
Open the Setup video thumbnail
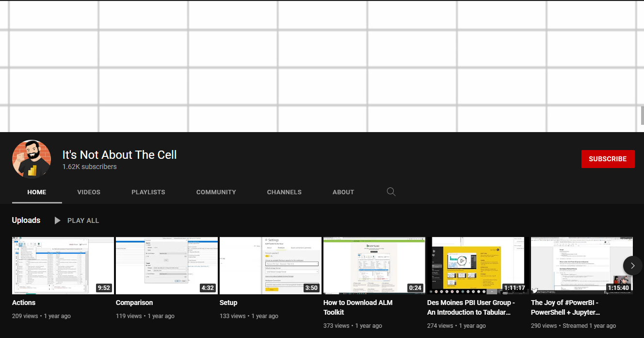[271, 266]
